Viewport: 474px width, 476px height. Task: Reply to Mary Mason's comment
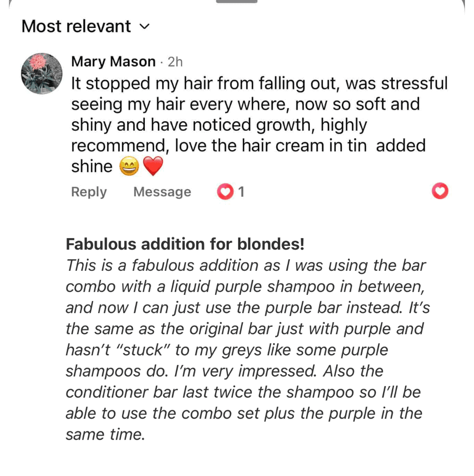click(89, 192)
